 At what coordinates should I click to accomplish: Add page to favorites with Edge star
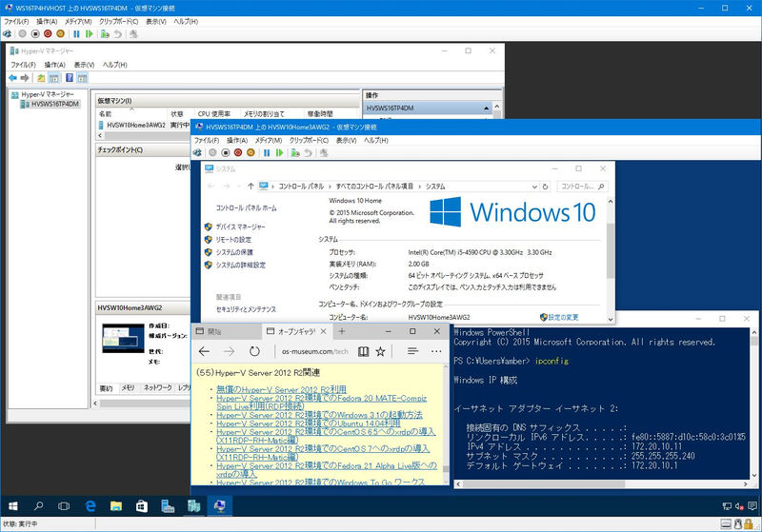[x=380, y=351]
